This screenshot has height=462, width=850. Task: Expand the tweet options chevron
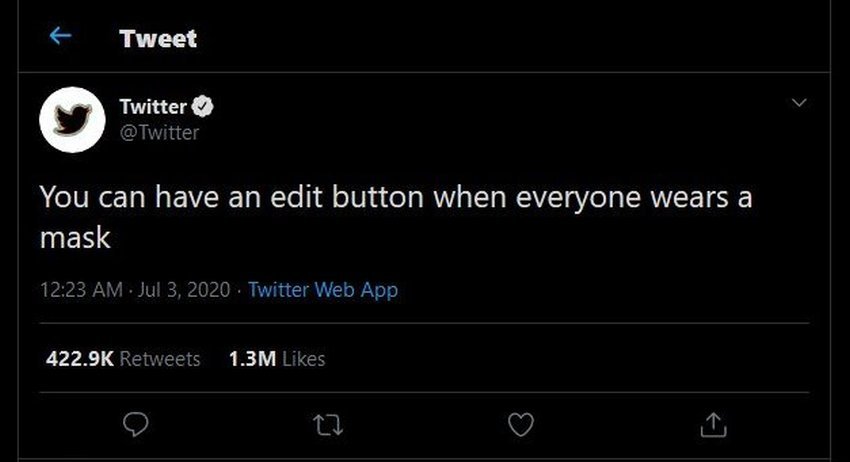[x=798, y=103]
